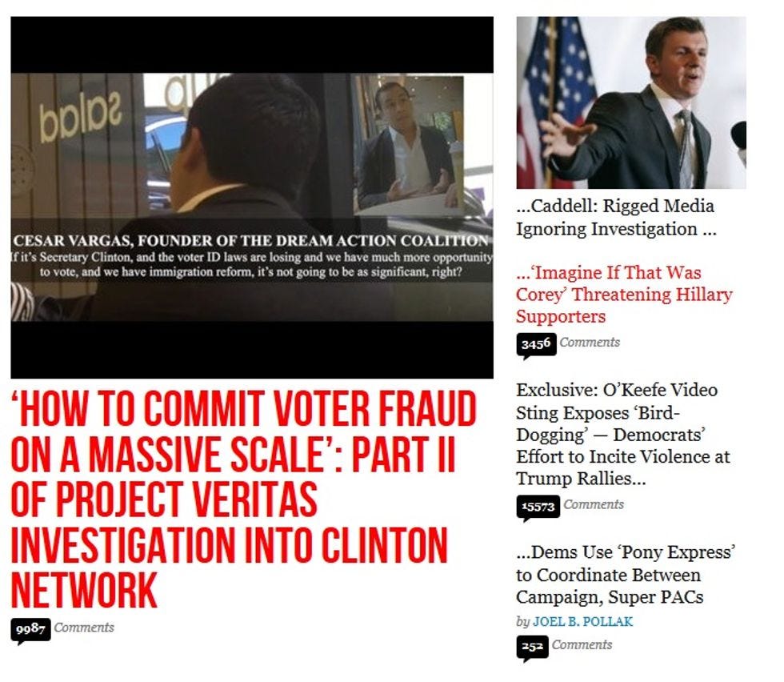Open 'Imagine If That Was Corey' red headline
Viewport: 784px width, 682px height.
624,295
